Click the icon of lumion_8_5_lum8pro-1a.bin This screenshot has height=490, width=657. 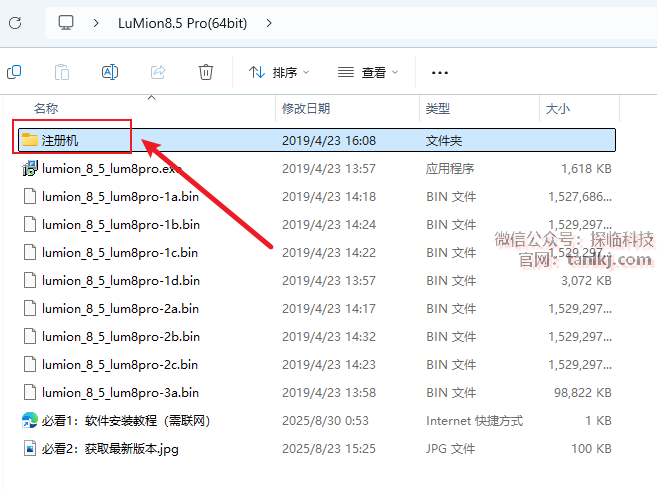(30, 196)
